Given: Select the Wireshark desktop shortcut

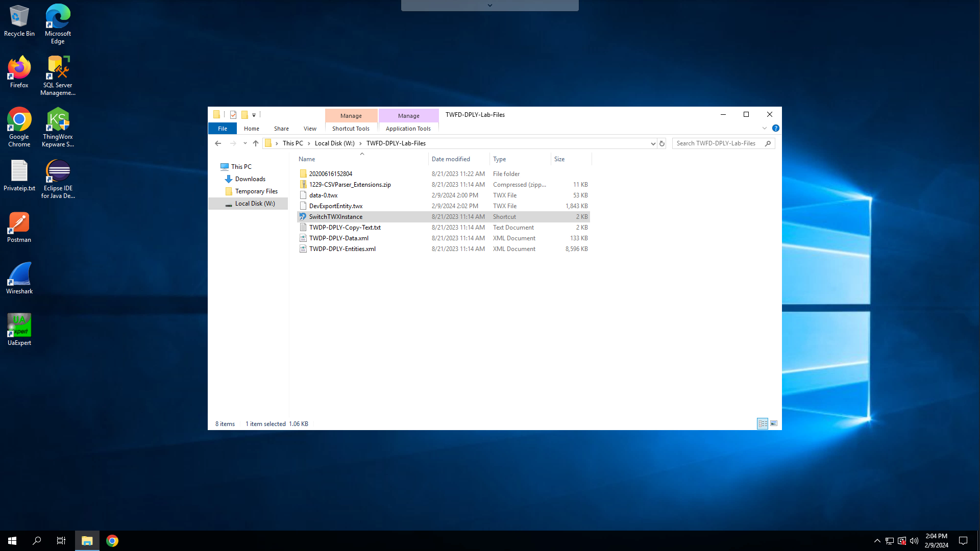Looking at the screenshot, I should (x=19, y=279).
